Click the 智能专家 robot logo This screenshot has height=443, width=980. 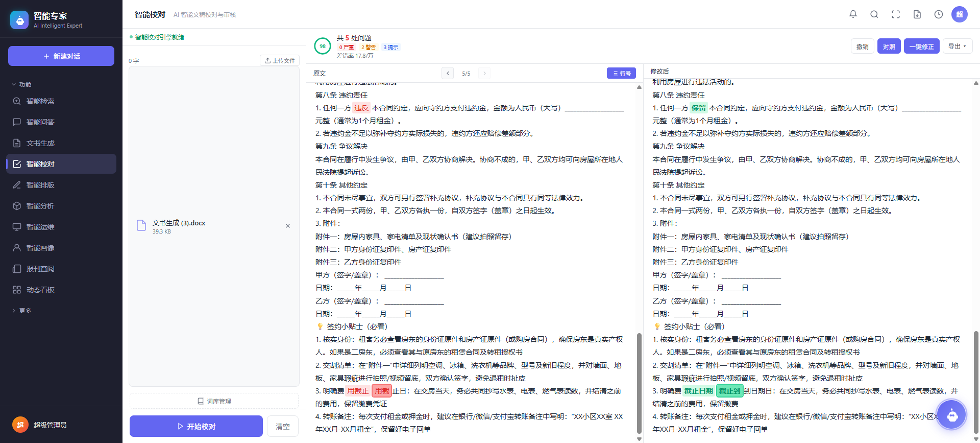(x=19, y=20)
